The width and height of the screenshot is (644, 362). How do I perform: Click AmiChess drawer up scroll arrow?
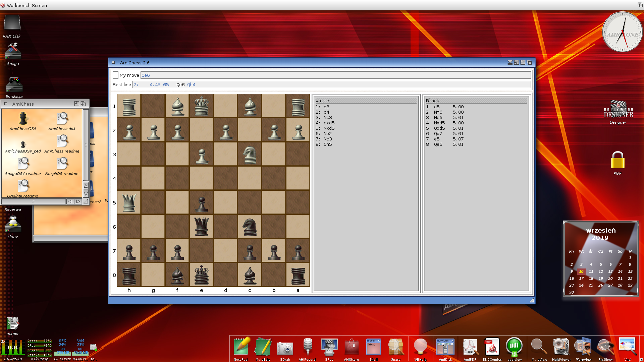(x=86, y=186)
